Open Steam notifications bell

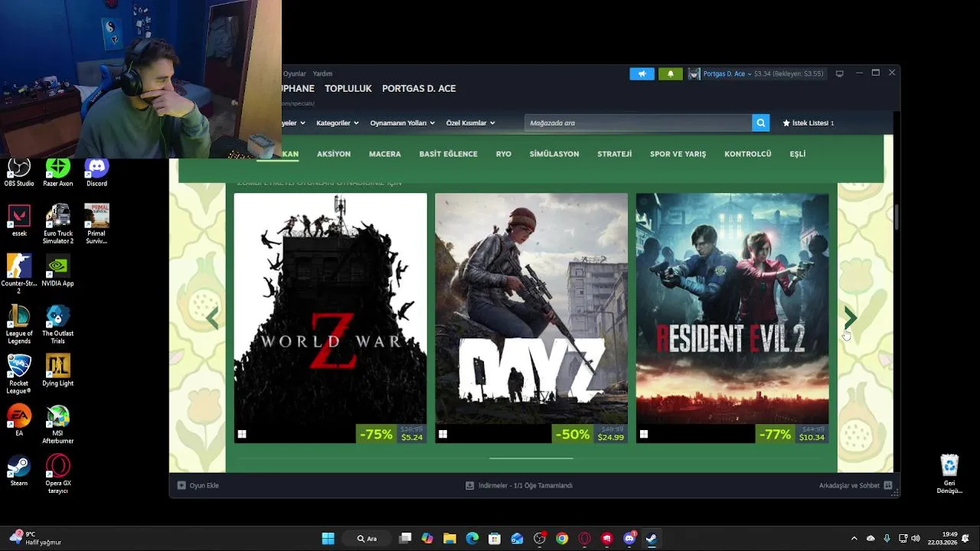[670, 73]
